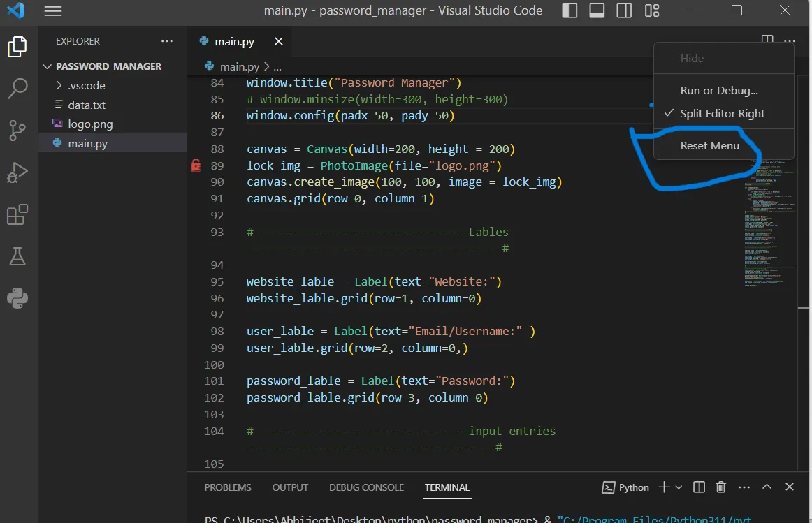Open the terminal launch profile dropdown
The image size is (812, 523).
tap(679, 487)
